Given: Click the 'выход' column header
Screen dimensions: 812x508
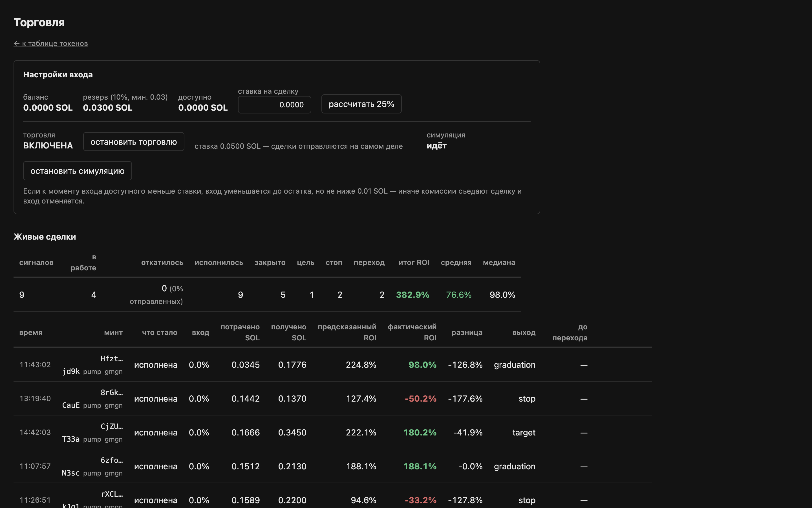Looking at the screenshot, I should (x=524, y=333).
